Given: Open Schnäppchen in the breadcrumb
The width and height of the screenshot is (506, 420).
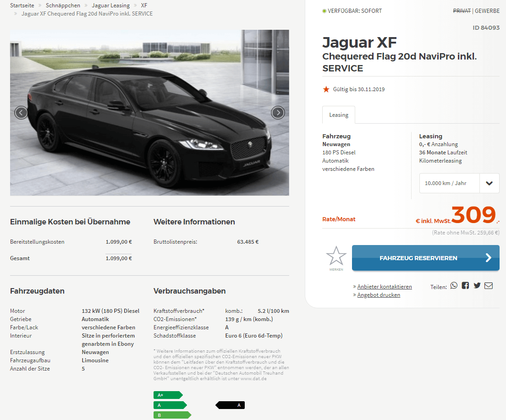Looking at the screenshot, I should tap(63, 5).
